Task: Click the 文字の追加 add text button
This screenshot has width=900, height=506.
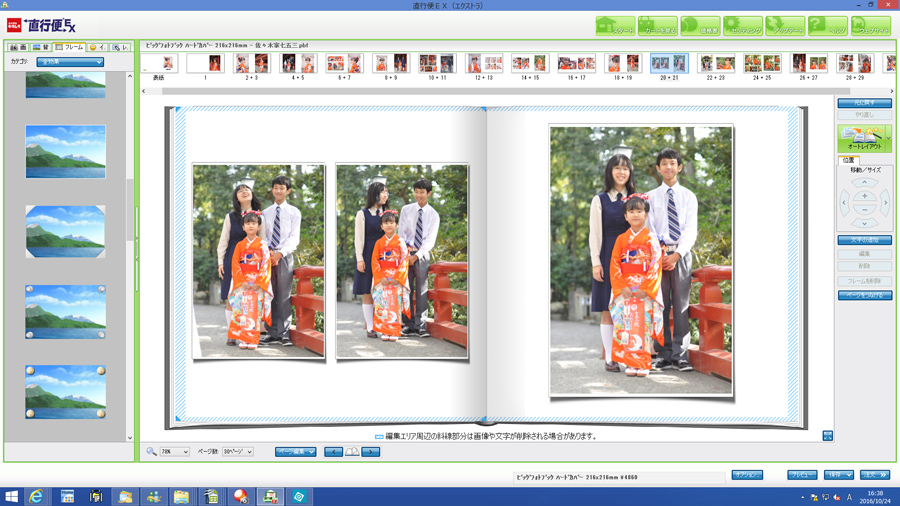Action: (864, 240)
